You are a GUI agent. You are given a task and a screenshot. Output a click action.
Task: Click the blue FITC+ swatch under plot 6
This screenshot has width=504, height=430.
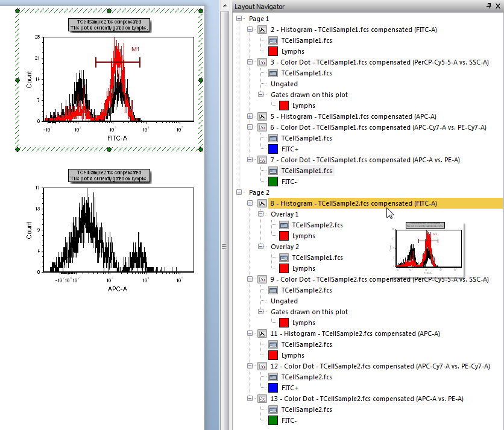tap(273, 149)
